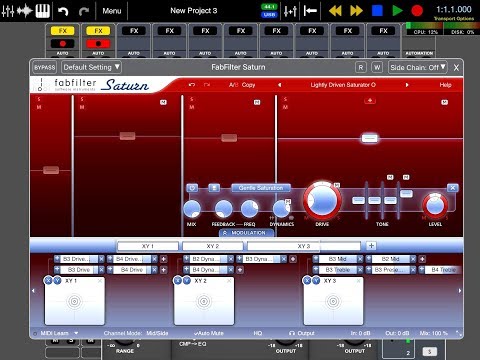Expand the MIDI Learn dropdown arrow

[x=76, y=333]
